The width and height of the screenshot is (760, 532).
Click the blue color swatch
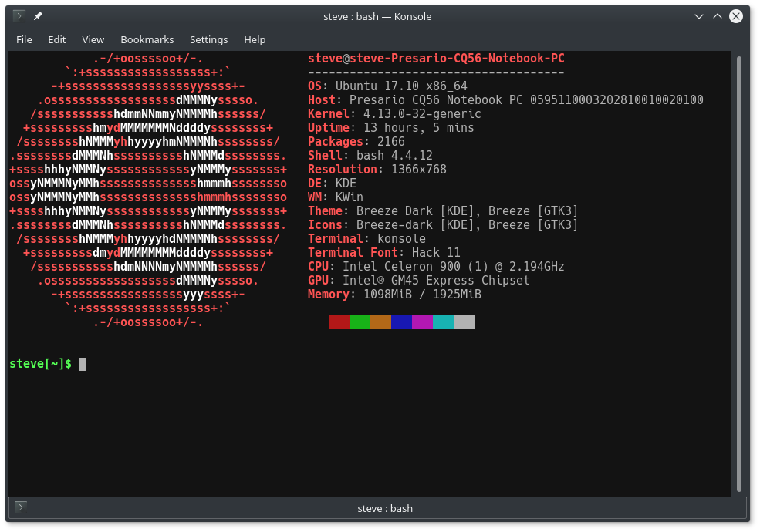(x=401, y=322)
